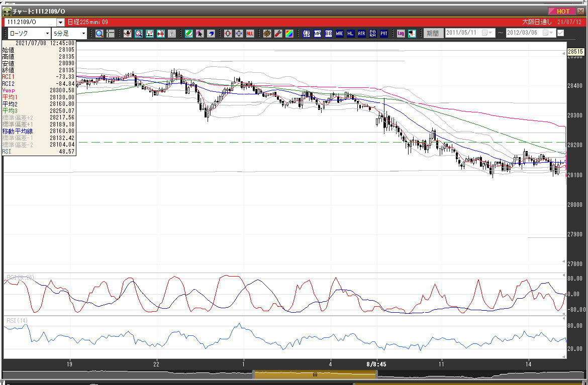Click the 期間 period button
588x385 pixels.
[x=433, y=33]
